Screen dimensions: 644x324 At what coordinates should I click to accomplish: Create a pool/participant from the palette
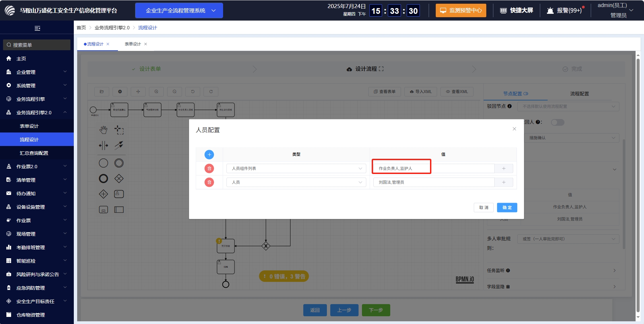pos(119,210)
